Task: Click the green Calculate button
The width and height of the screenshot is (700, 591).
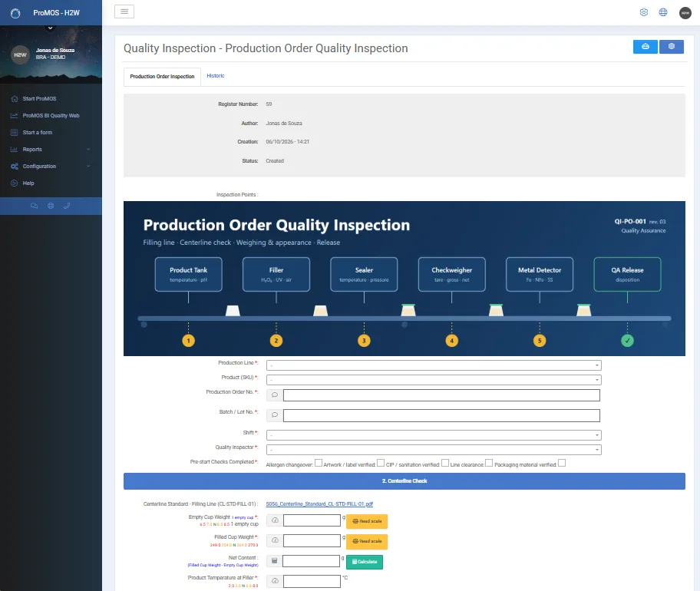Action: tap(365, 562)
